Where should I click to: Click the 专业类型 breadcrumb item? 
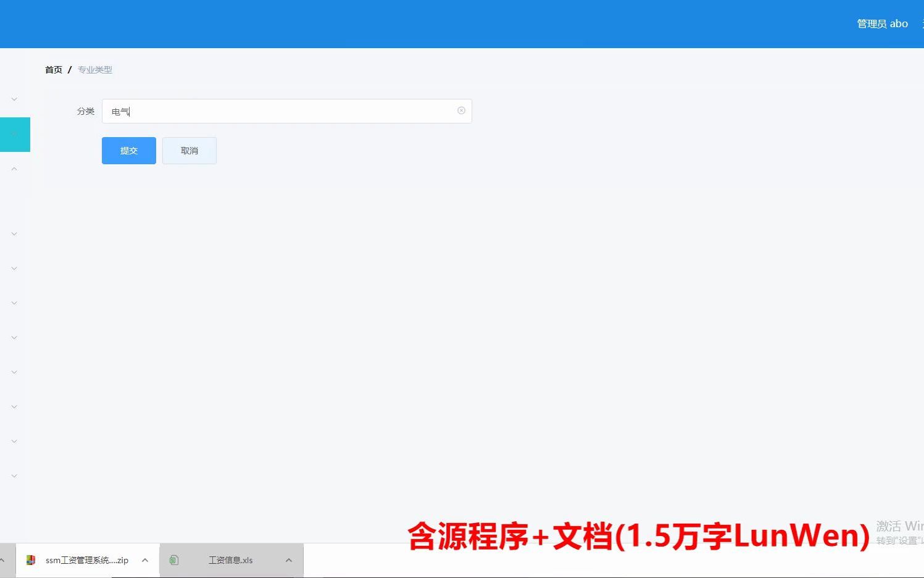(95, 70)
